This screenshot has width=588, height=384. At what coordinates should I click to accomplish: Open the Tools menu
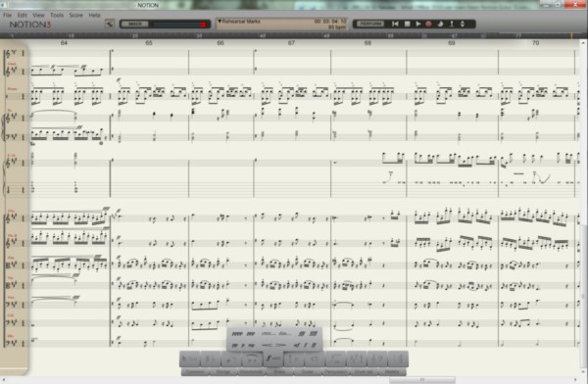pyautogui.click(x=57, y=15)
